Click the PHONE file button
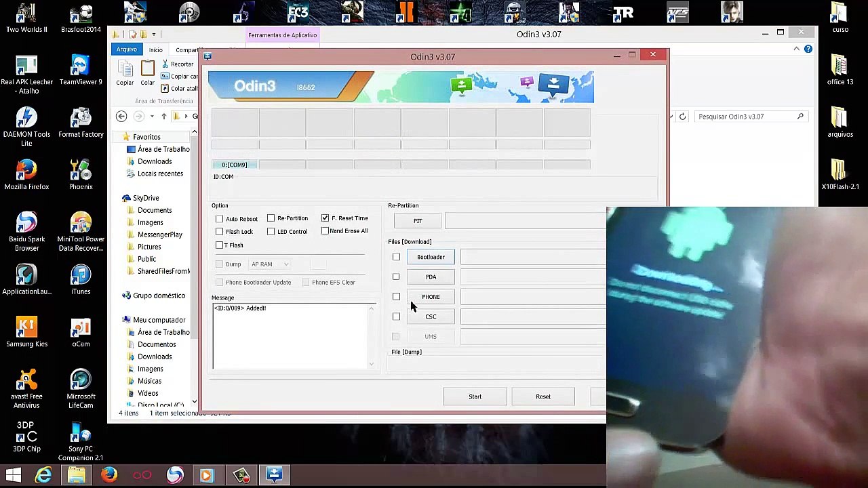Screen dimensions: 868x488 (x=431, y=297)
